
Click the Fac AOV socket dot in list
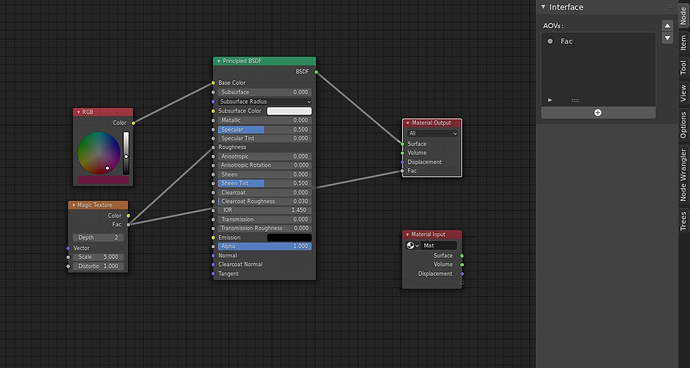point(550,41)
